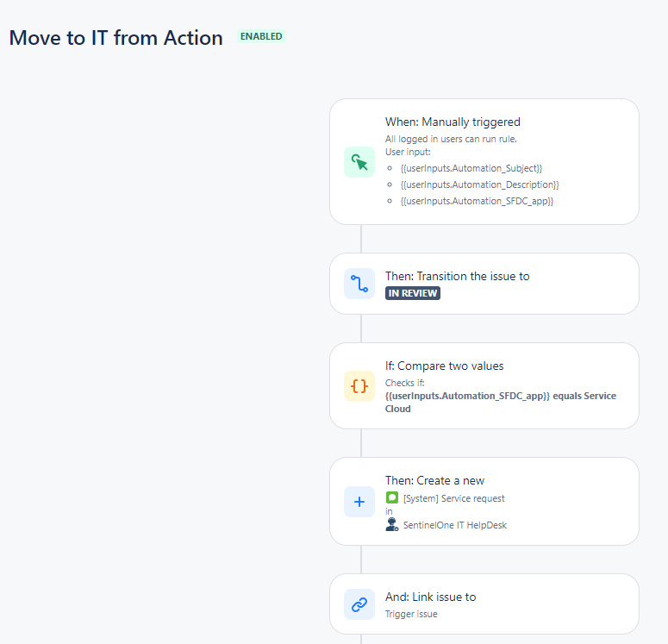This screenshot has width=668, height=644.
Task: Select the transition issue workflow icon
Action: [359, 284]
